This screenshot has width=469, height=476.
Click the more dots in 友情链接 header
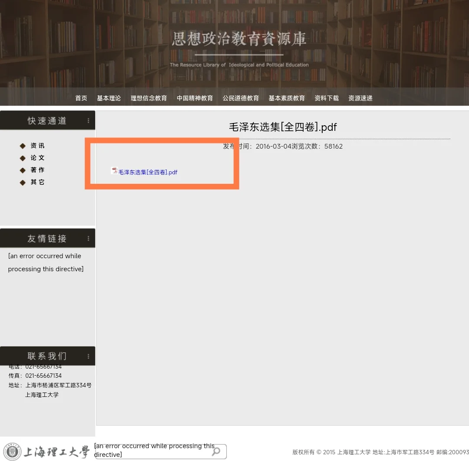pyautogui.click(x=88, y=239)
